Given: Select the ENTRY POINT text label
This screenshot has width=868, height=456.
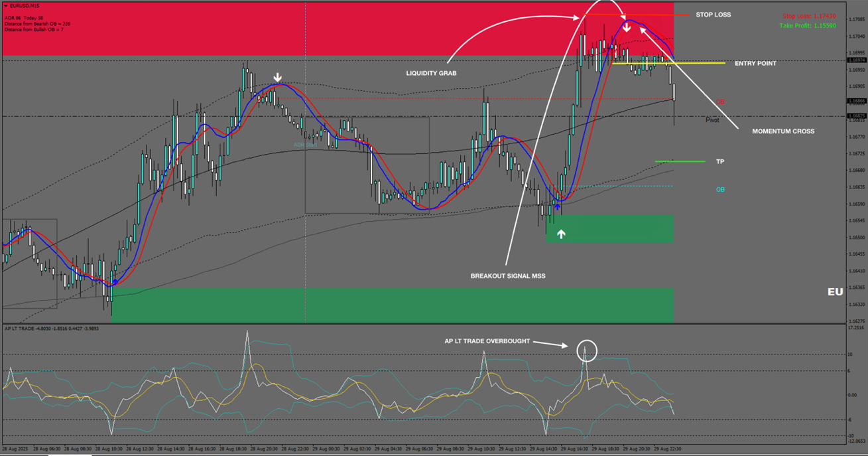Looking at the screenshot, I should [755, 64].
